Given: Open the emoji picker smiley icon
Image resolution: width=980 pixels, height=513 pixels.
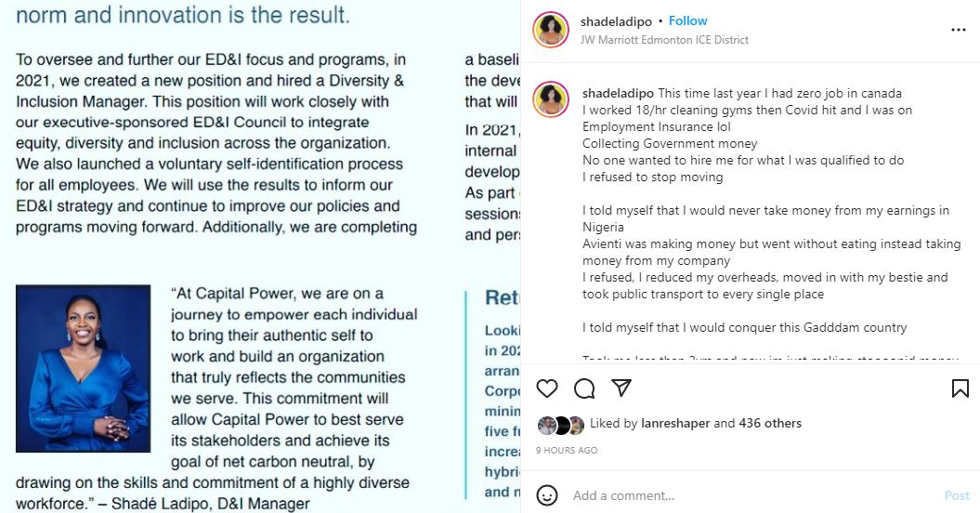Looking at the screenshot, I should click(x=548, y=495).
